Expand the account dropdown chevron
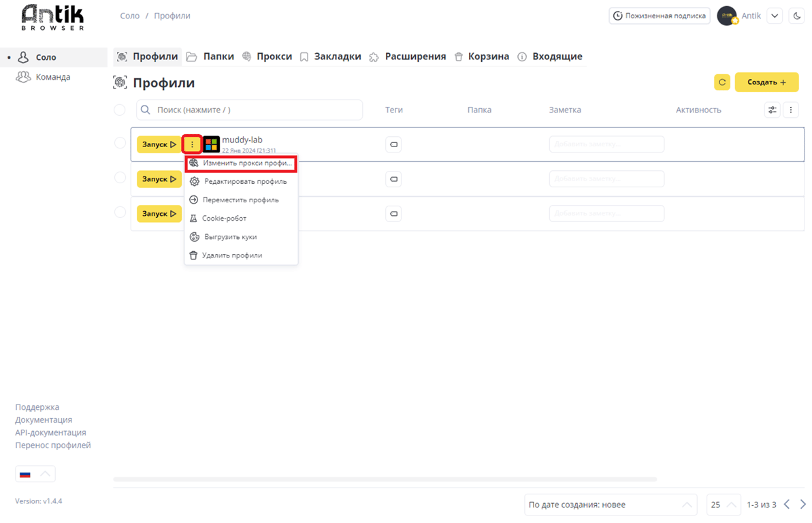The width and height of the screenshot is (812, 523). coord(775,16)
